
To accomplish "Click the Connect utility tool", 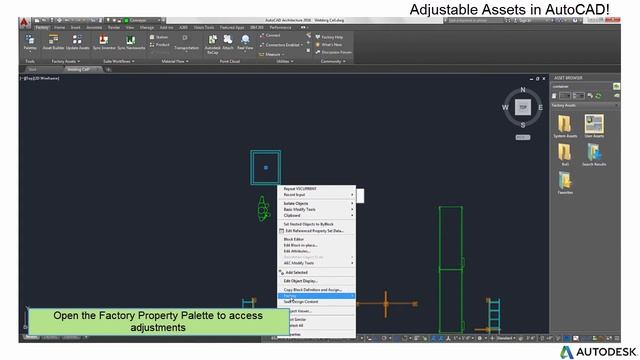I will pos(270,36).
